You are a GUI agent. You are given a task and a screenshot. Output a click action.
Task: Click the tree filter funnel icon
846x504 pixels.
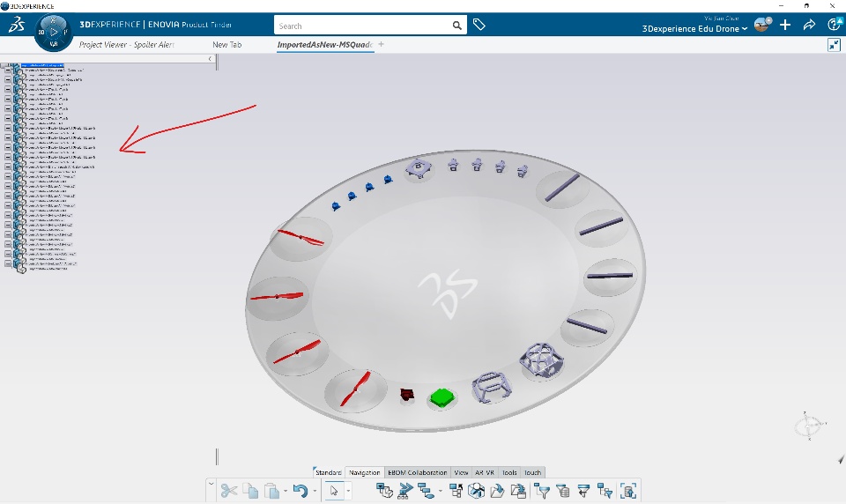pos(542,491)
